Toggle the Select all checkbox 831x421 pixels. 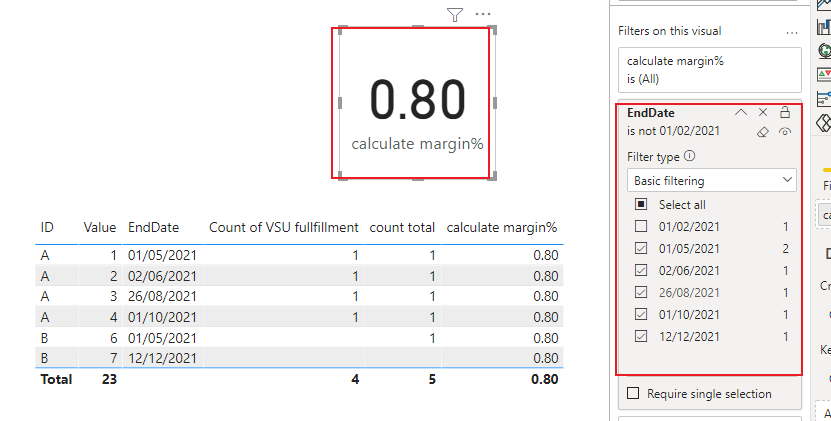(641, 204)
